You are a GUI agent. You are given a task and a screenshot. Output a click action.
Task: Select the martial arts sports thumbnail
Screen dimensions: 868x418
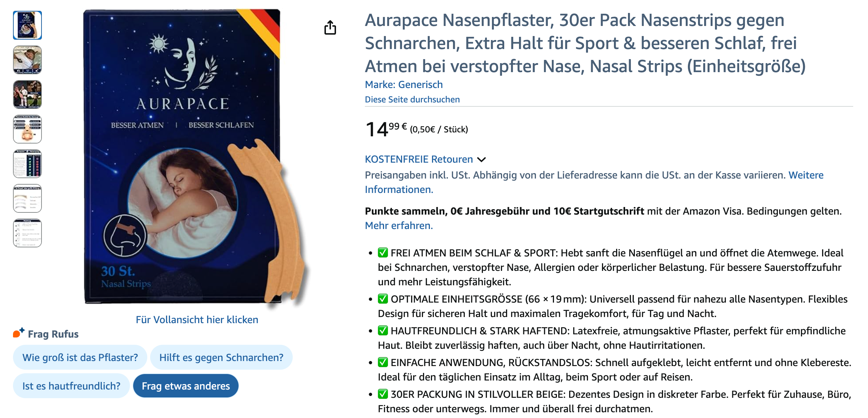click(x=27, y=94)
